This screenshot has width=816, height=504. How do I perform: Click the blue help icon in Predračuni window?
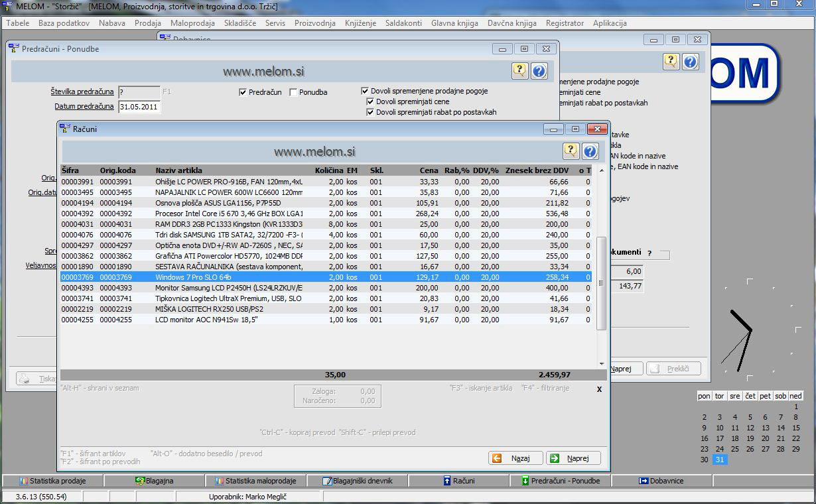(x=539, y=71)
